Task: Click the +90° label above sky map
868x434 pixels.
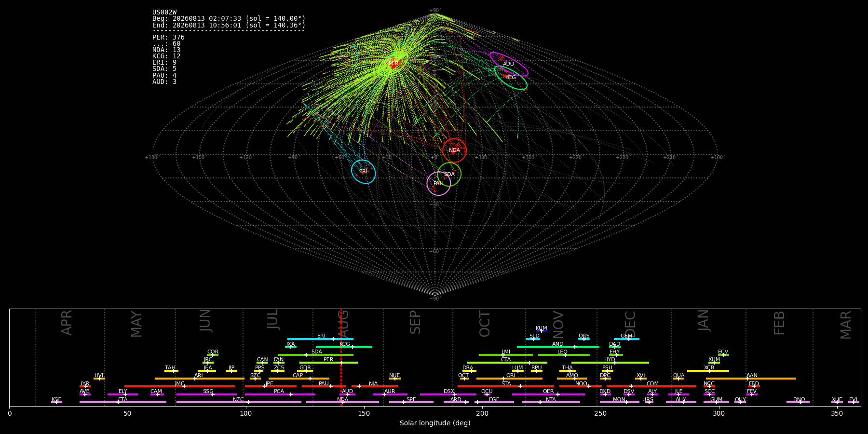Action: point(435,10)
